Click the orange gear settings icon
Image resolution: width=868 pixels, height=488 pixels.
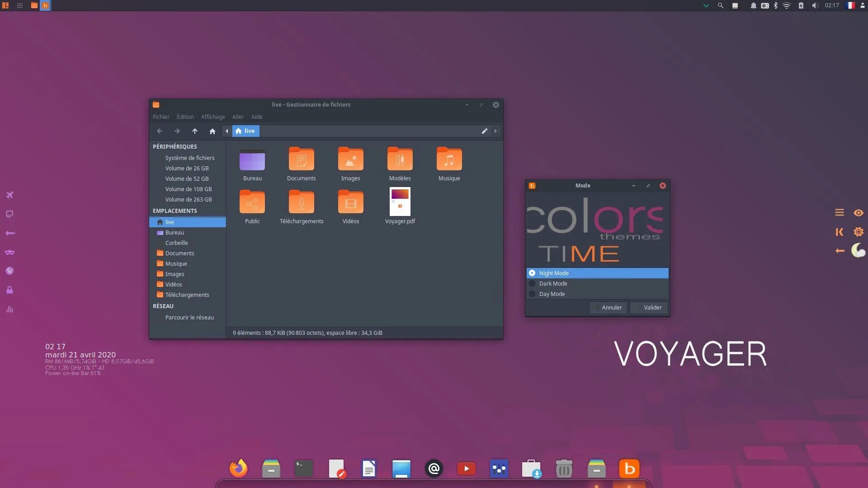pos(858,232)
